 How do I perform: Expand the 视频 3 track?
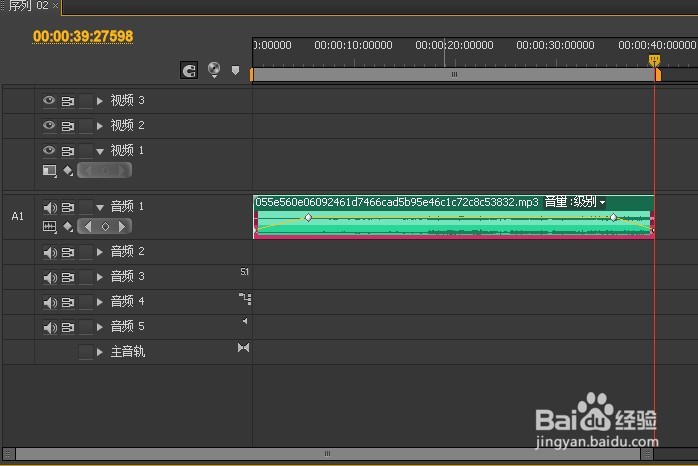tap(100, 101)
